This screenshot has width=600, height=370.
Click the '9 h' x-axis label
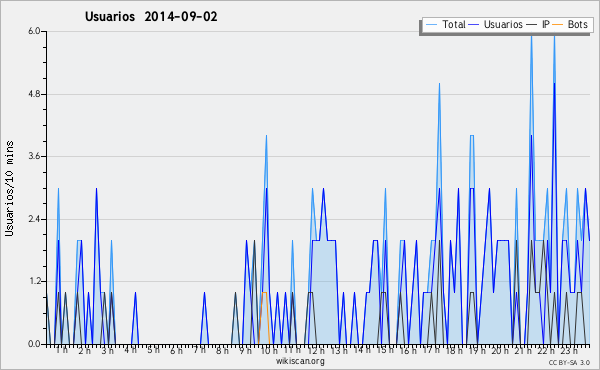pyautogui.click(x=245, y=350)
